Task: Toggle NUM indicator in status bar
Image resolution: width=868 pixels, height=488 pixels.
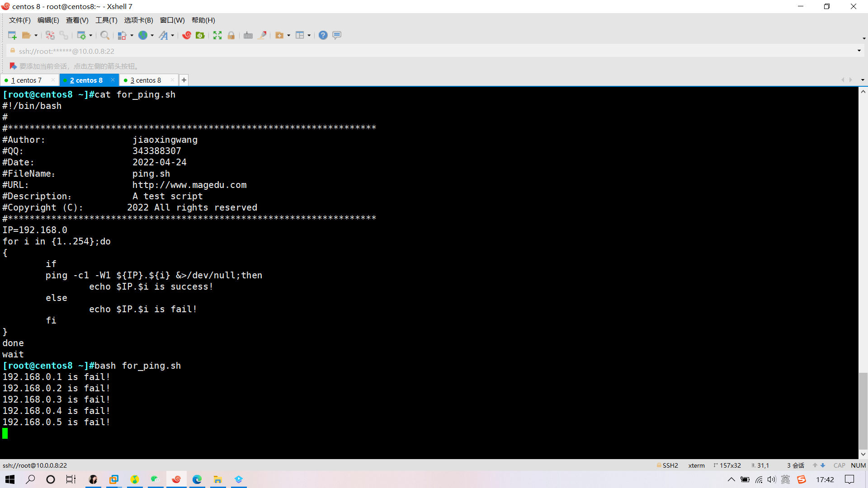Action: point(858,465)
